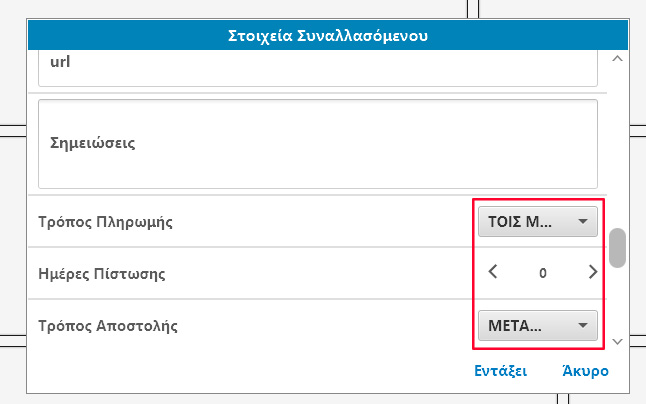Click the scroll down arrow in dialog
The image size is (646, 404).
617,342
